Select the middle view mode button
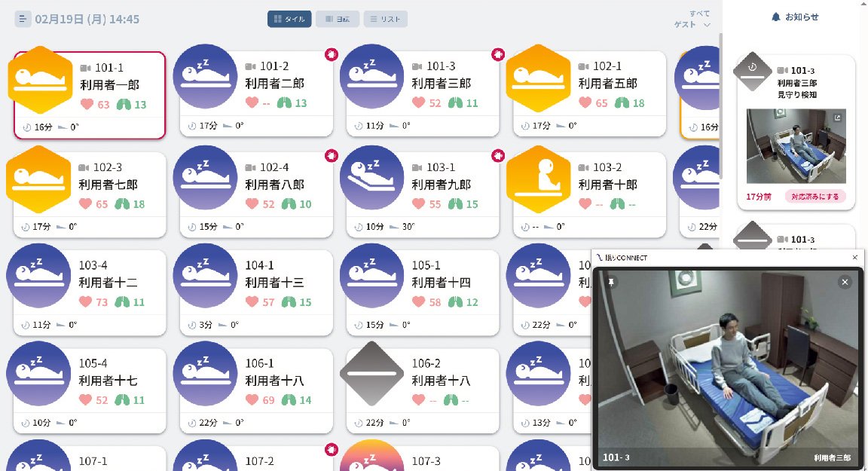The height and width of the screenshot is (471, 868). coord(337,19)
